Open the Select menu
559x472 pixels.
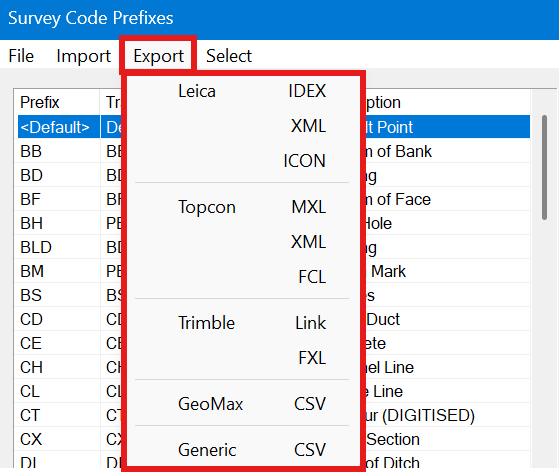point(229,56)
